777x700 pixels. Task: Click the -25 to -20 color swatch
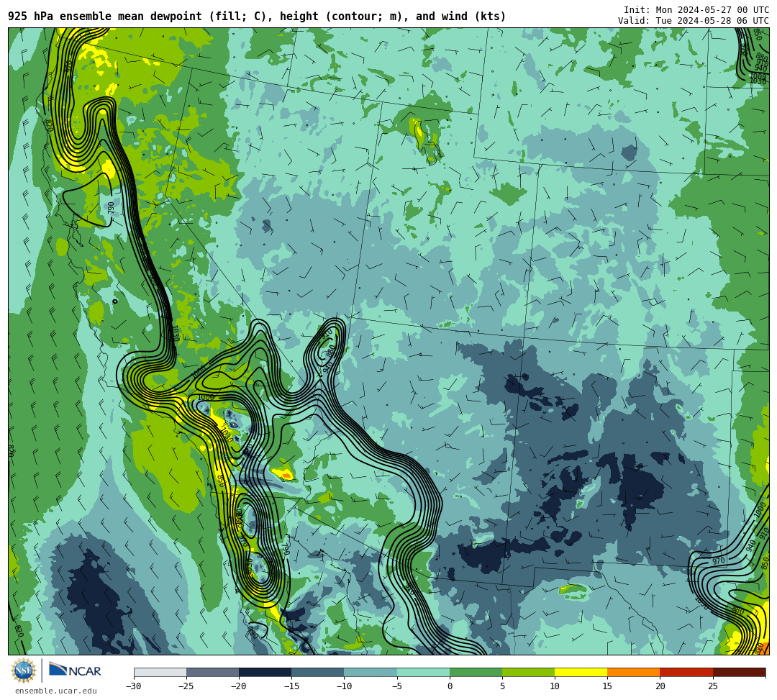[x=212, y=673]
